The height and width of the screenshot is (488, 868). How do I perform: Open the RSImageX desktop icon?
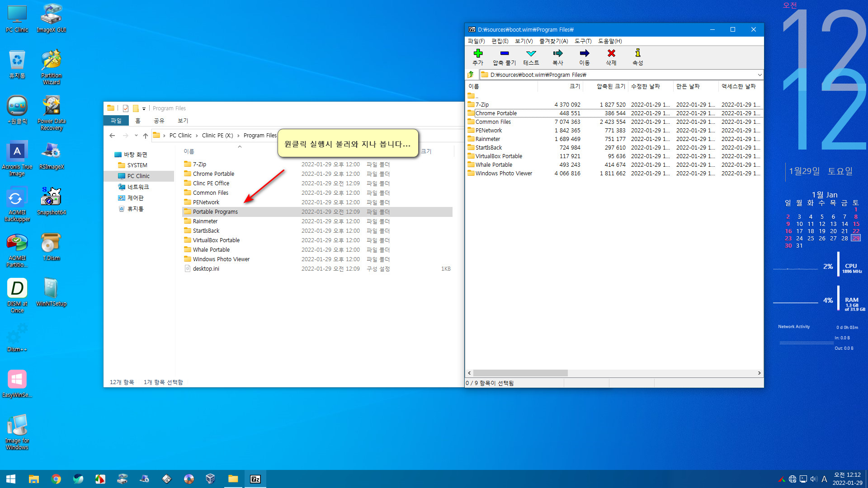tap(51, 155)
